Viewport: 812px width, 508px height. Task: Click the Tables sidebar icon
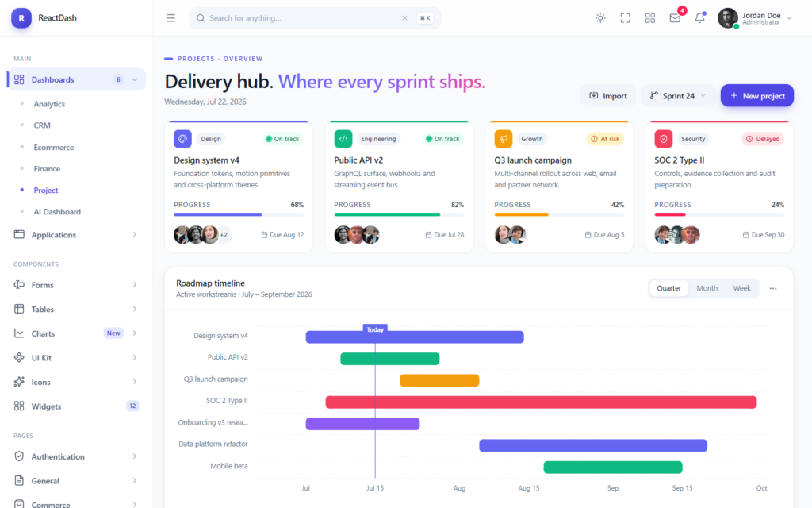(19, 309)
